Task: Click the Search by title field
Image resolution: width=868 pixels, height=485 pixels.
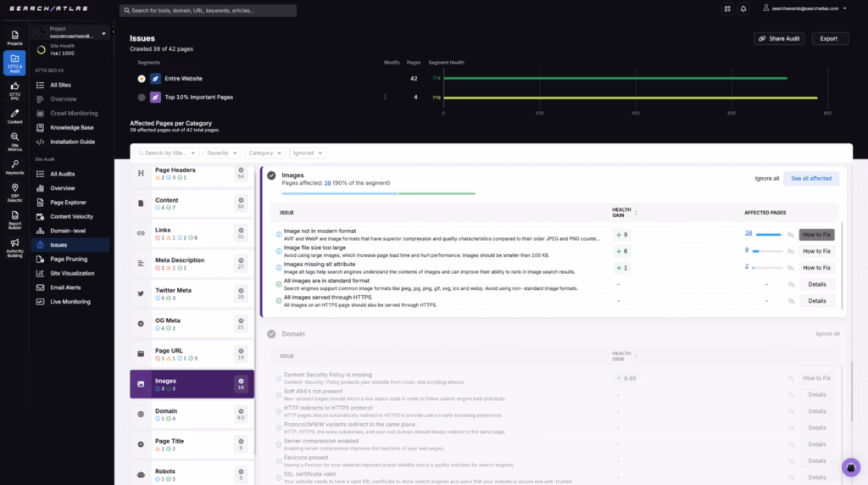Action: [x=167, y=153]
